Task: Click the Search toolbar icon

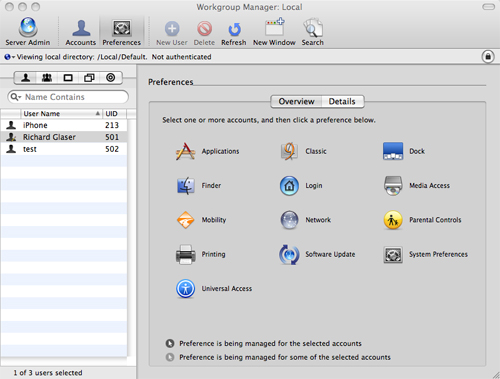Action: (x=313, y=32)
